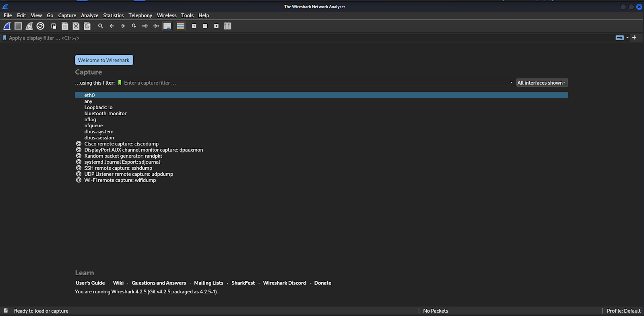Expand the capture filter history dropdown arrow
Image resolution: width=644 pixels, height=316 pixels.
coord(511,83)
